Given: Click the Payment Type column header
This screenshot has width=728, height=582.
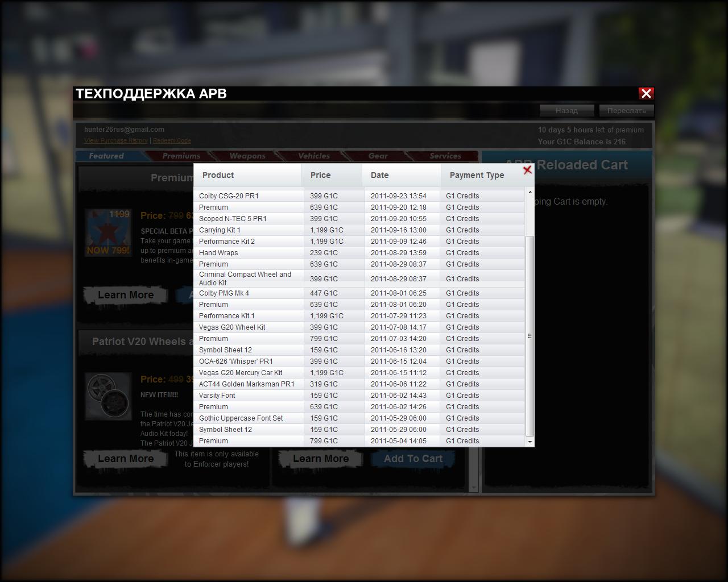Looking at the screenshot, I should [x=477, y=175].
